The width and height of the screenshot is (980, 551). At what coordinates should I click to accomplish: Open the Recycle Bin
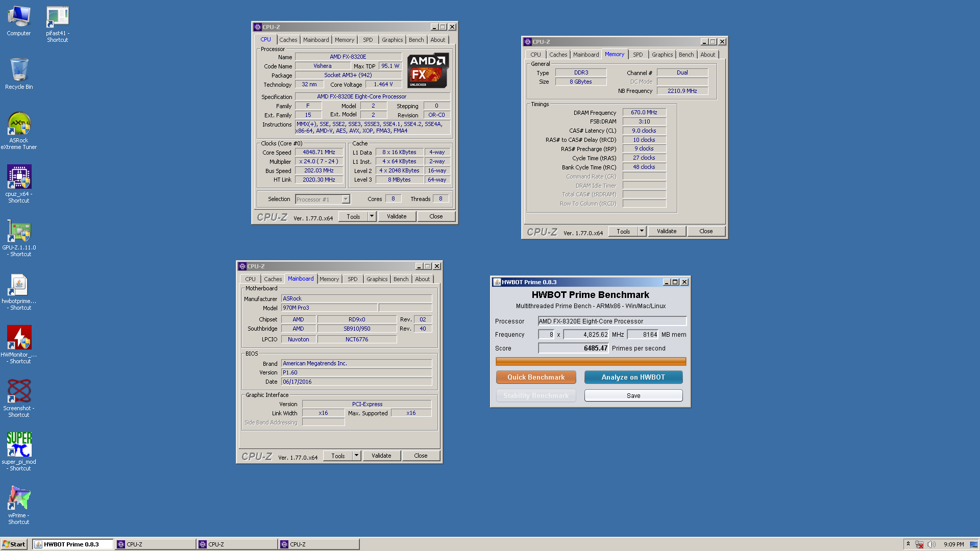click(19, 74)
